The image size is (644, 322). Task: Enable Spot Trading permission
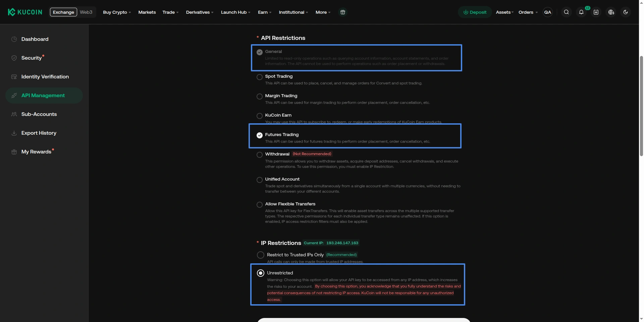pyautogui.click(x=260, y=77)
